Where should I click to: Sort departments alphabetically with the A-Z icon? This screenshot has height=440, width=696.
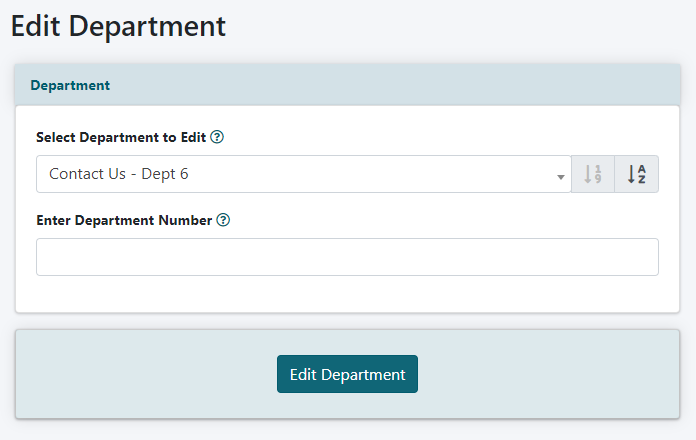[x=636, y=174]
